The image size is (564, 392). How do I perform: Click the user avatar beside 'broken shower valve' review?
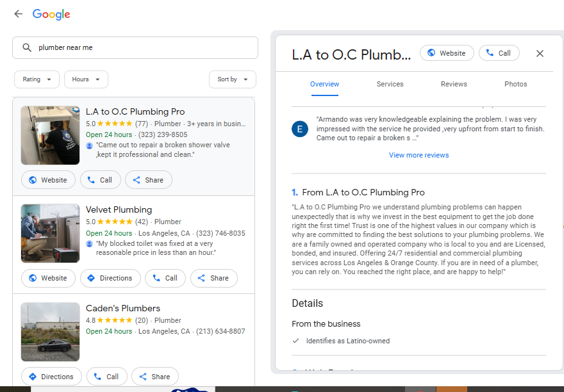pos(90,145)
